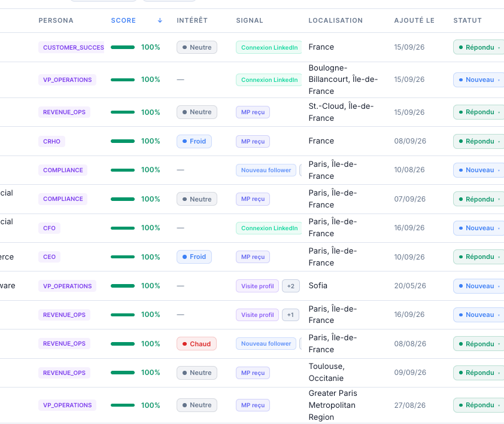Click the COMPLIANCE tag in the 07/09/26 row
The width and height of the screenshot is (504, 424).
coord(63,199)
